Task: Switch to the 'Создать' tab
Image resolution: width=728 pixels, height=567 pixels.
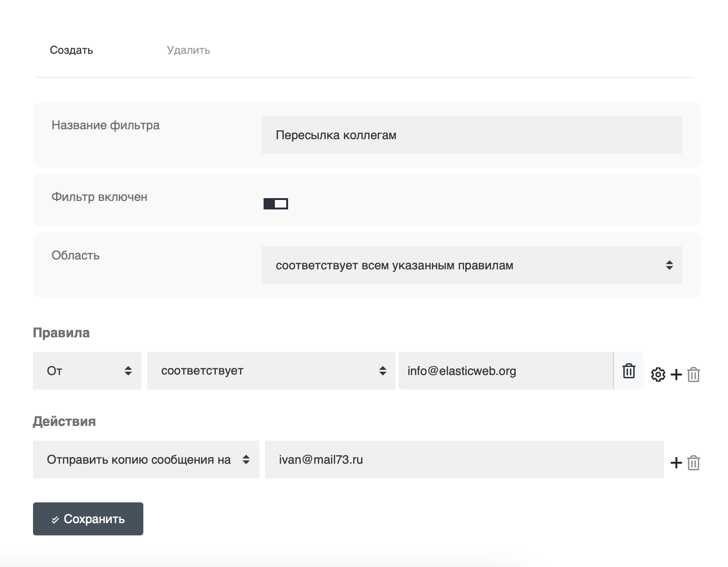Action: click(71, 50)
